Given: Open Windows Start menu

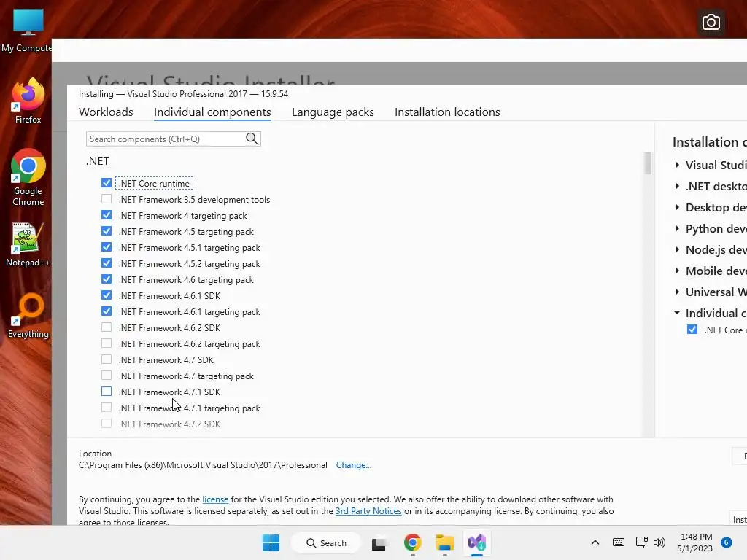Looking at the screenshot, I should point(271,542).
